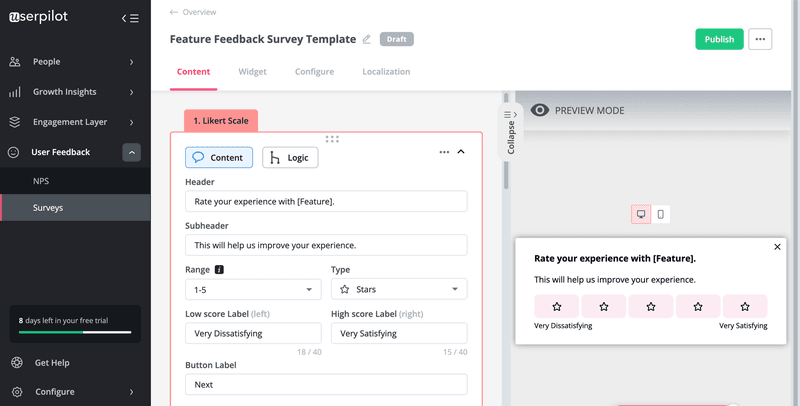Click the Userpilot logo

click(x=38, y=17)
